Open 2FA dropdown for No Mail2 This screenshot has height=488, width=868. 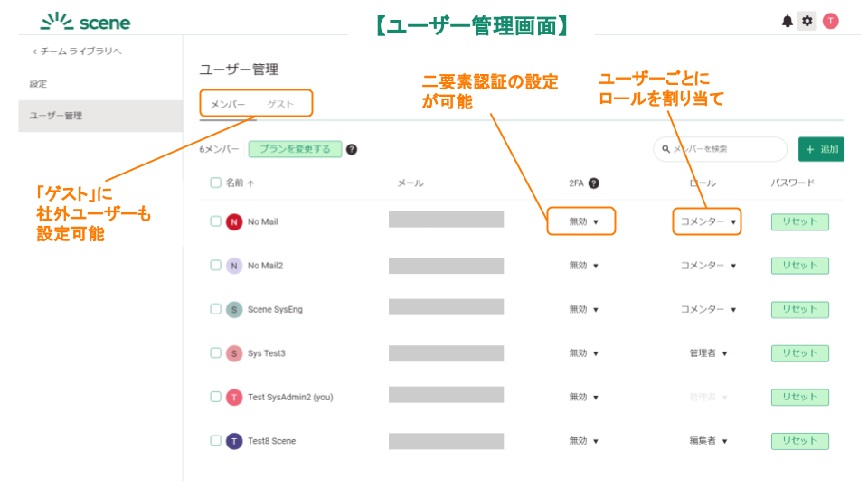click(x=583, y=266)
